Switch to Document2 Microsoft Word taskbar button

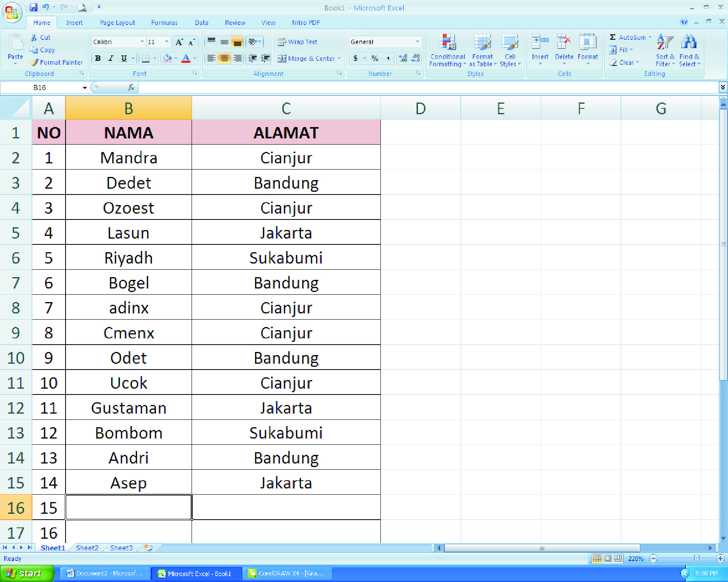[105, 573]
